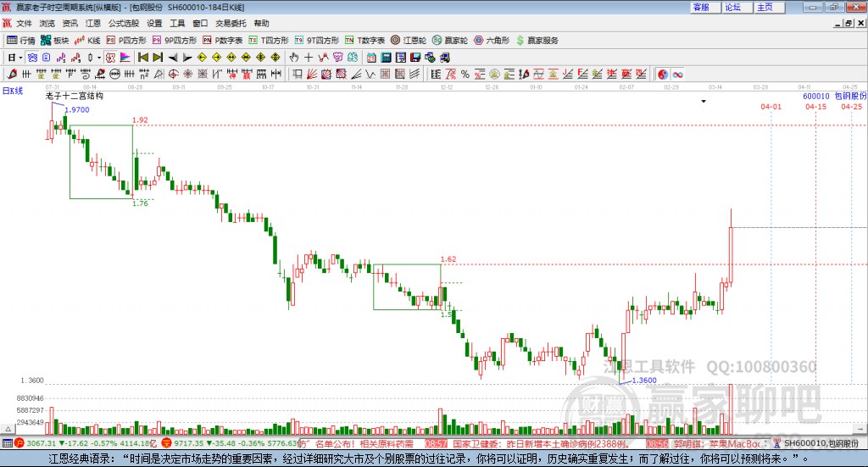Click the percent % tool icon
Viewport: 868px width, 467px height.
click(465, 74)
